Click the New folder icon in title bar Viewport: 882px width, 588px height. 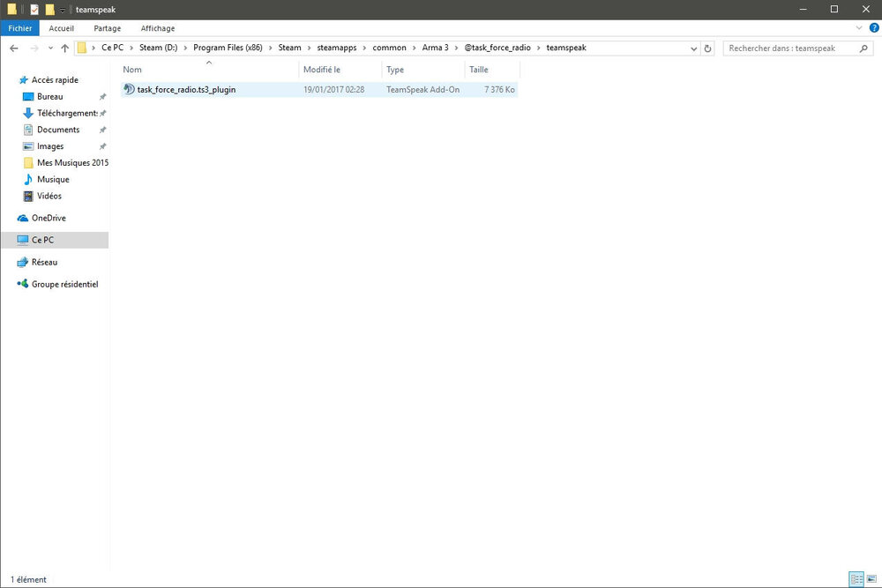(x=50, y=10)
